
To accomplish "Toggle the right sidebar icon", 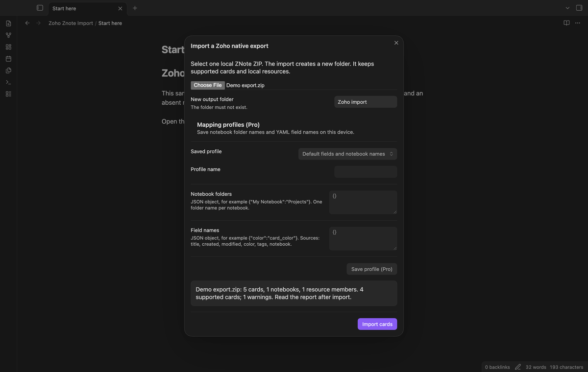I will click(579, 8).
